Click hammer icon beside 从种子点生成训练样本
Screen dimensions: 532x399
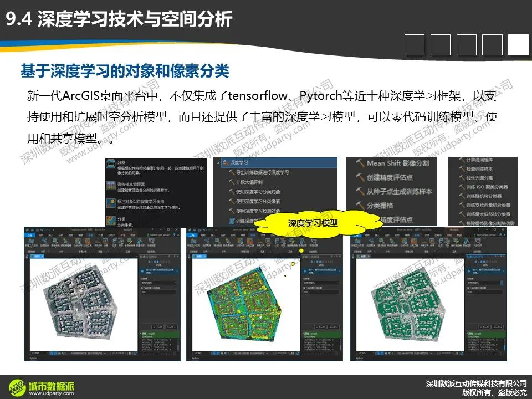360,191
